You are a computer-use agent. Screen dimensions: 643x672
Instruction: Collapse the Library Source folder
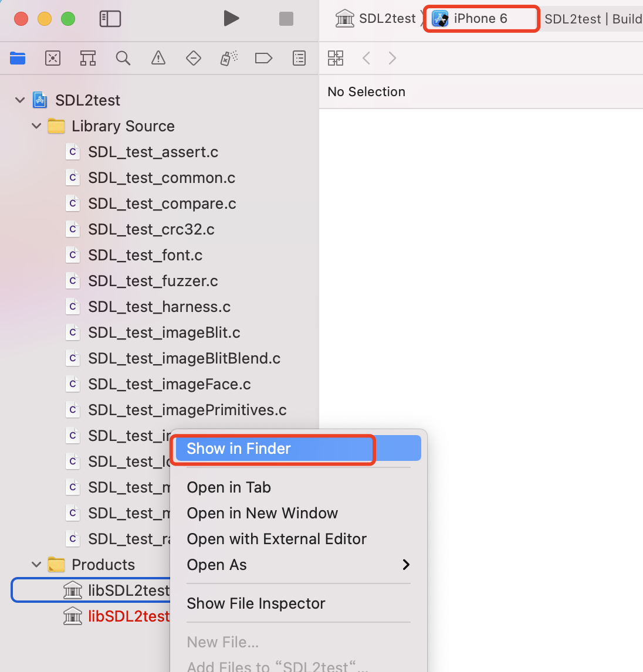pyautogui.click(x=36, y=126)
